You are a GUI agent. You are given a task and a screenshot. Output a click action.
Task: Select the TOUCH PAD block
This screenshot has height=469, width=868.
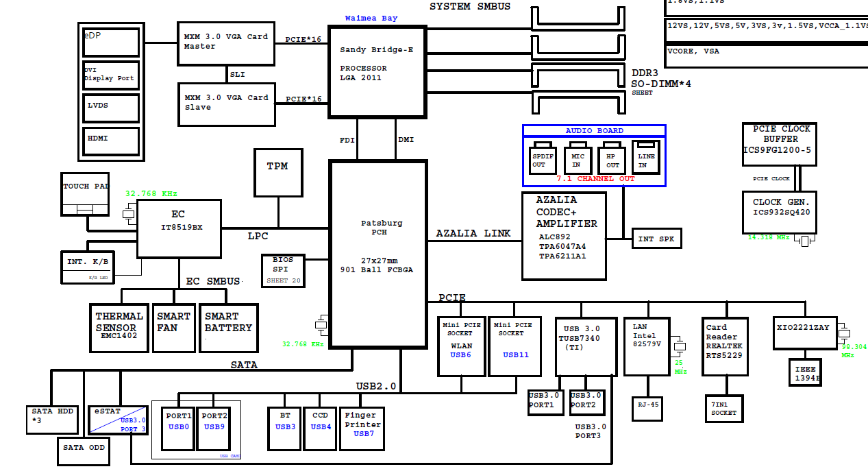click(86, 194)
